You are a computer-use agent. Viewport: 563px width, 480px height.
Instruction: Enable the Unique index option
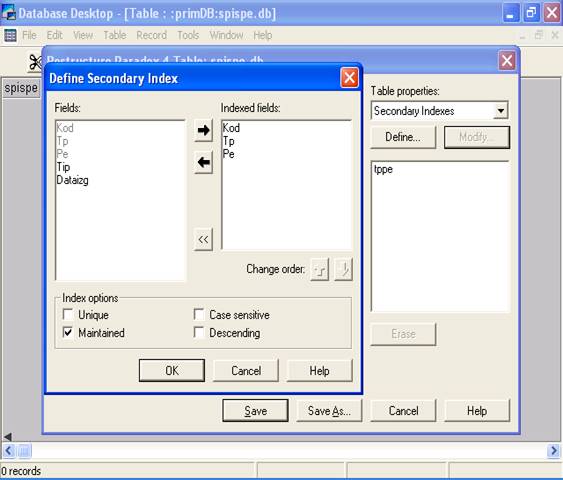[x=68, y=314]
